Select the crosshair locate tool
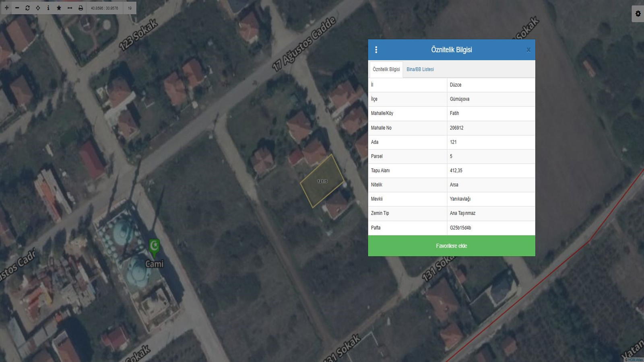This screenshot has width=644, height=362. (38, 8)
